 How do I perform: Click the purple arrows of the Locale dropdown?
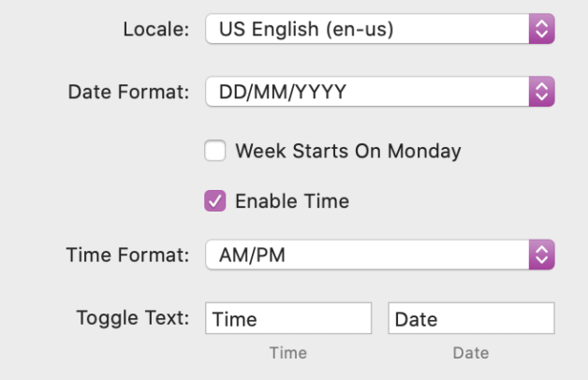point(541,29)
